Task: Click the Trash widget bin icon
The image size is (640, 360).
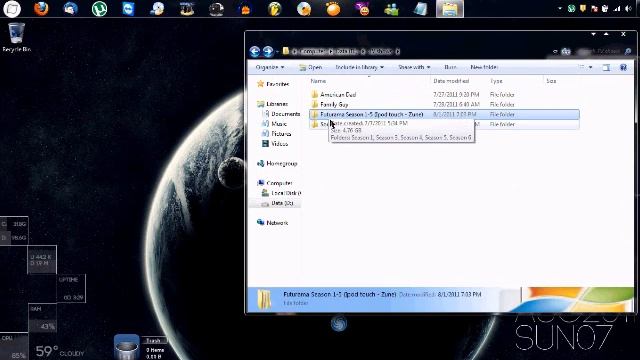Action: (126, 347)
